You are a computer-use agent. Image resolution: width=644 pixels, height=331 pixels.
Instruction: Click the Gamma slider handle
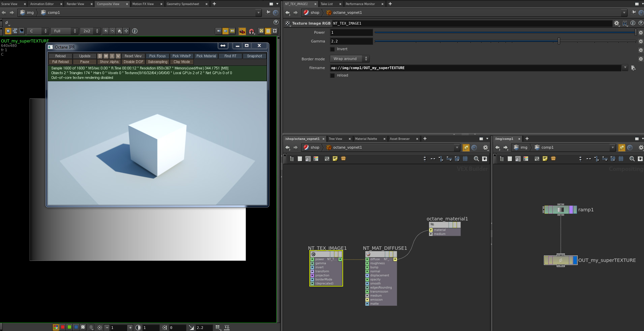pos(559,41)
